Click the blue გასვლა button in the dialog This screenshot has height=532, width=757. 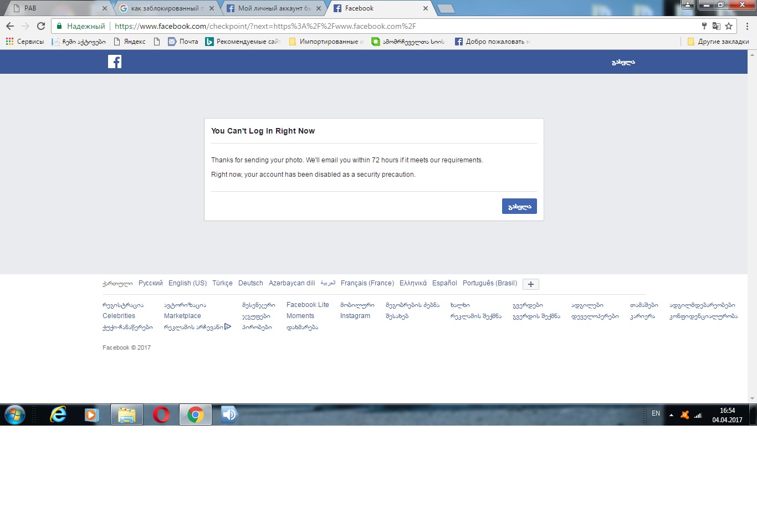(x=519, y=206)
